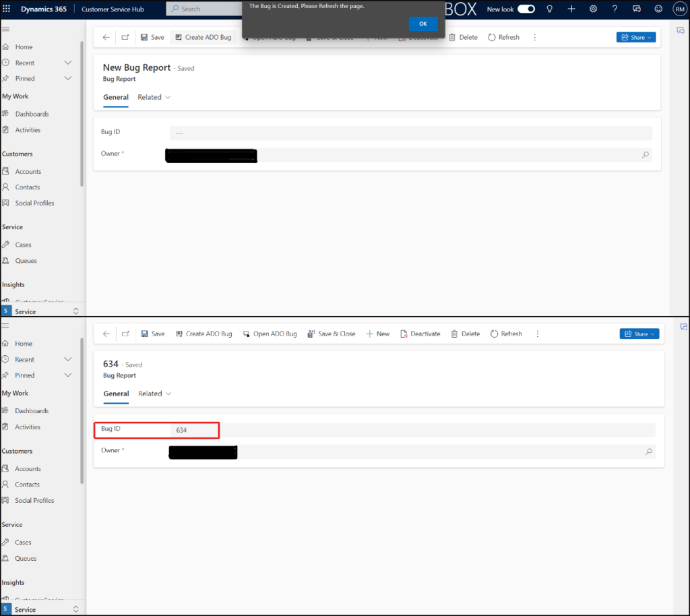Screen dimensions: 690x616
Task: Expand Recent in the upper sidebar
Action: point(67,63)
